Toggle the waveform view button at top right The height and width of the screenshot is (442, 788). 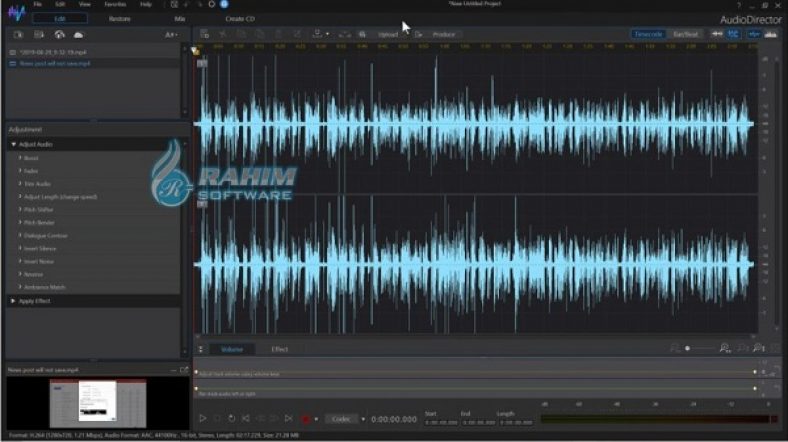click(754, 34)
